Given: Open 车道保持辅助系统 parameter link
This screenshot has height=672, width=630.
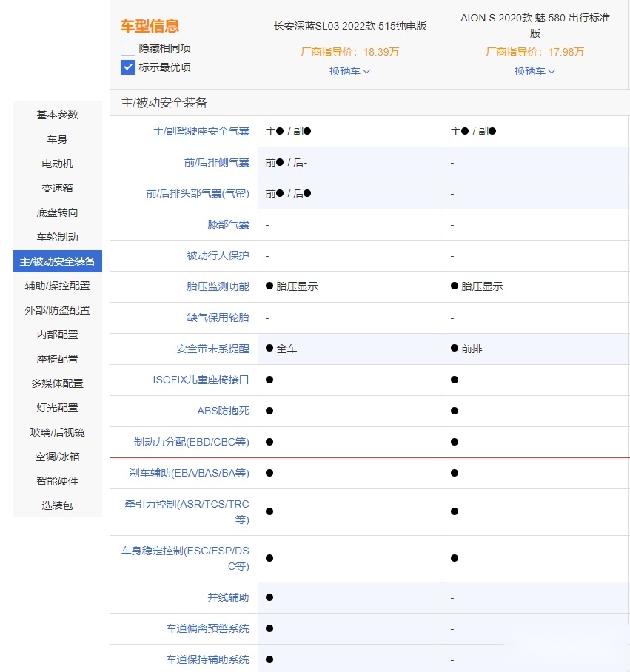Looking at the screenshot, I should (208, 659).
